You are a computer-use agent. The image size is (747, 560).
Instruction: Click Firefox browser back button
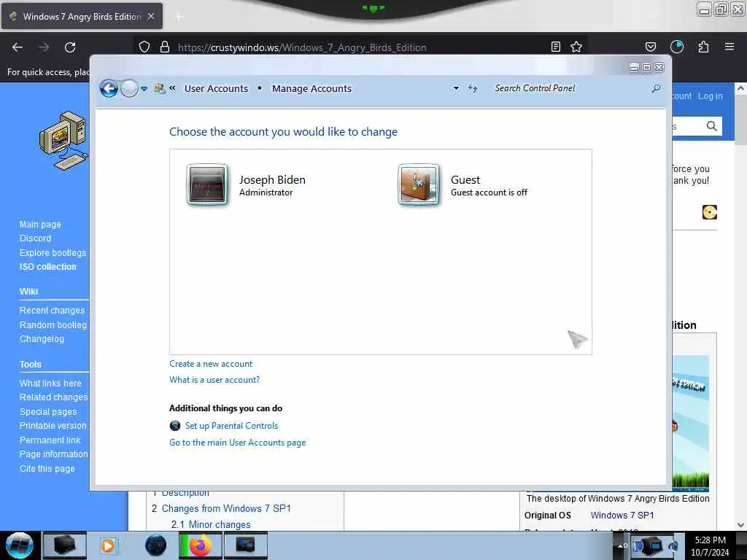pos(18,47)
